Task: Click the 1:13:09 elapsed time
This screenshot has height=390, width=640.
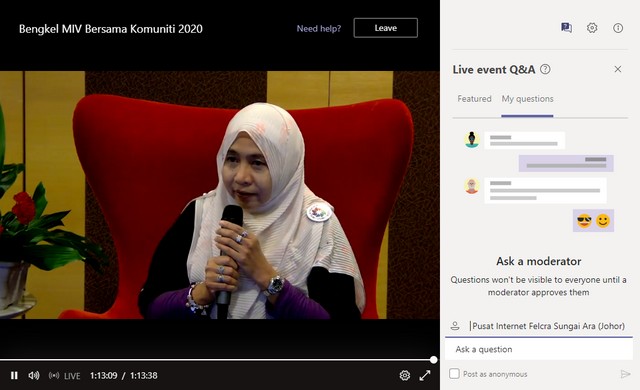Action: click(103, 375)
